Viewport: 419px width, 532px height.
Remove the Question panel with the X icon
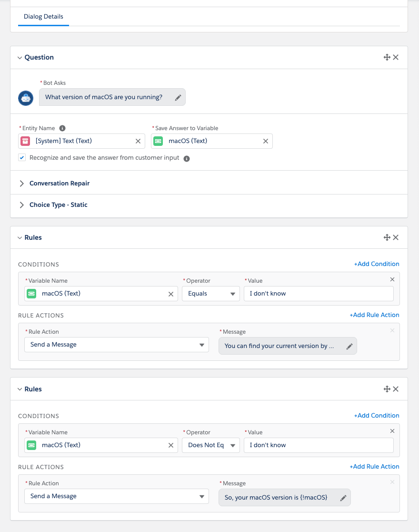(396, 57)
